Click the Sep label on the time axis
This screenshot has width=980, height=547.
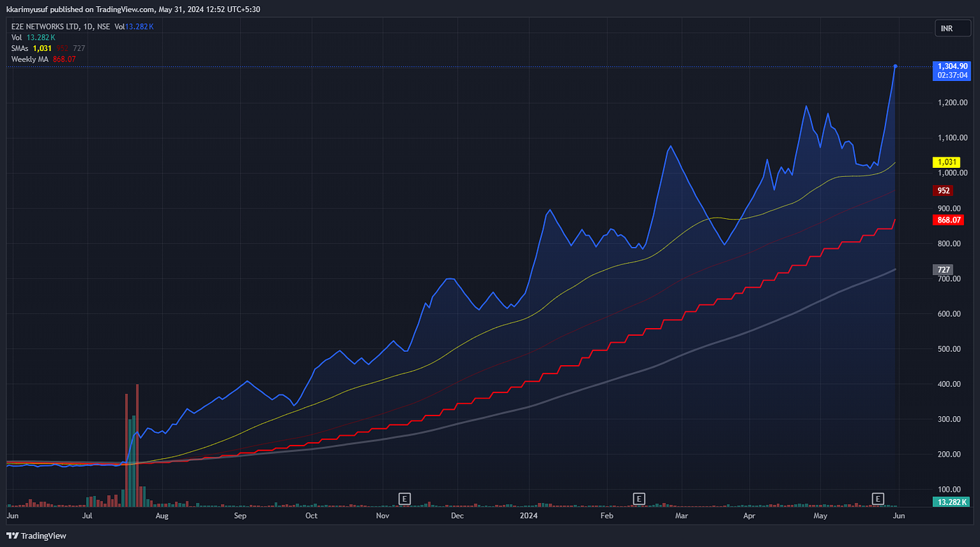pyautogui.click(x=240, y=516)
